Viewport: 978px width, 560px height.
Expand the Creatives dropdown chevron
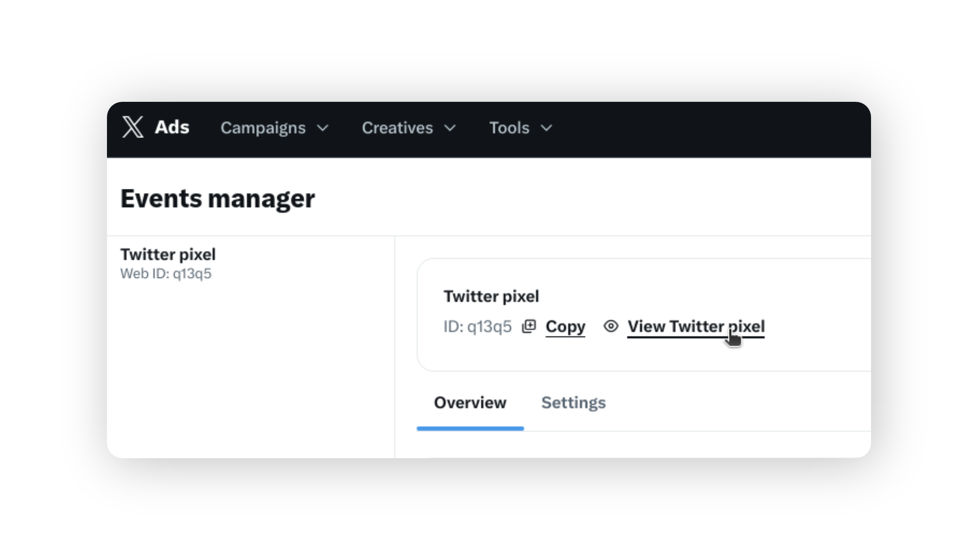click(x=450, y=128)
